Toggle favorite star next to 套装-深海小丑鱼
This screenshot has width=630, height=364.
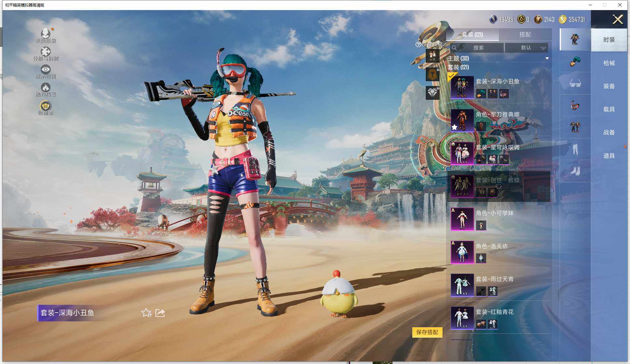[146, 313]
